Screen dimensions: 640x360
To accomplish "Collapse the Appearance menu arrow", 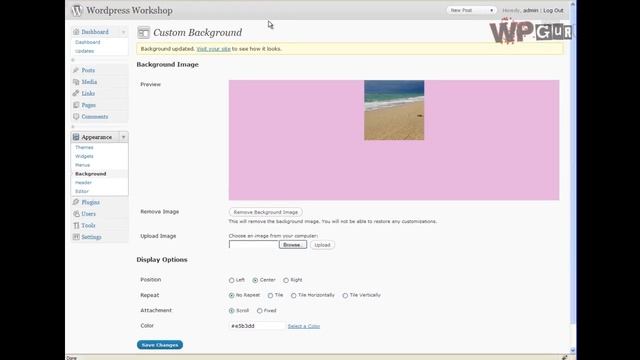I will [x=123, y=137].
